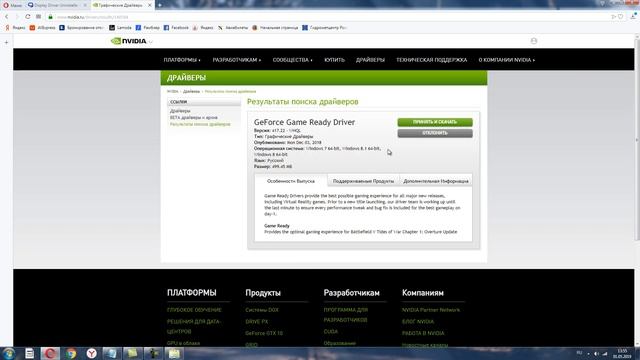This screenshot has height=360, width=640.
Task: Open the Гидрометцентр bookmark
Action: point(324,28)
